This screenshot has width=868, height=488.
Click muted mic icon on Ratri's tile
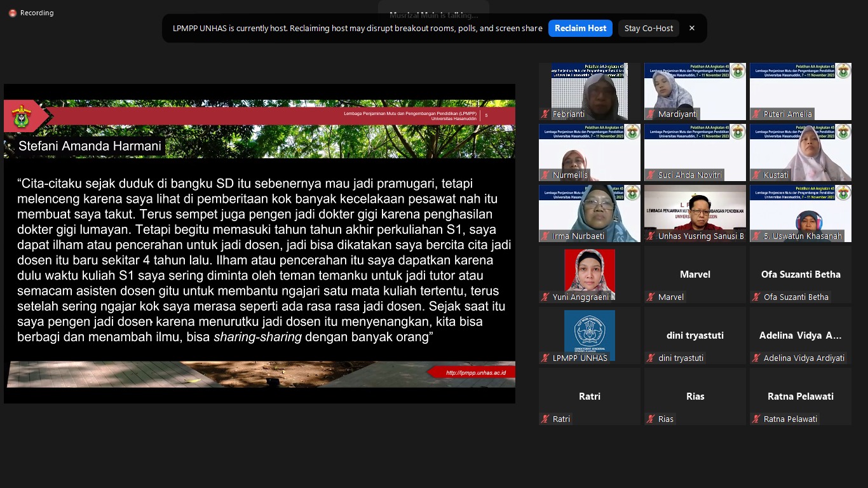click(x=545, y=419)
